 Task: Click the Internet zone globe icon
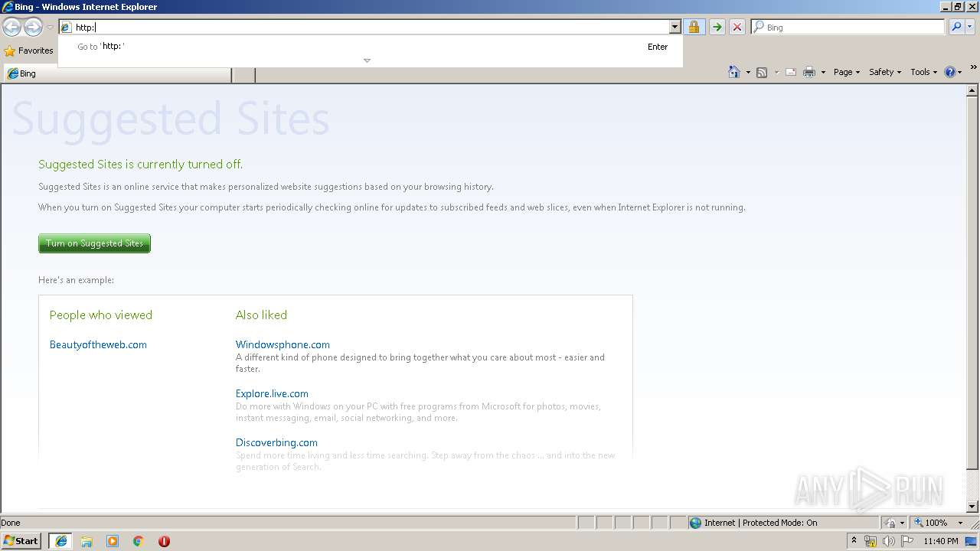pos(695,523)
